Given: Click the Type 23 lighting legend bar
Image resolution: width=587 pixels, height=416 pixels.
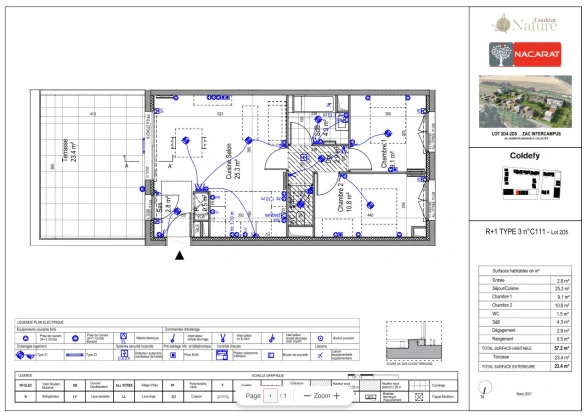Looking at the screenshot, I should 74,355.
